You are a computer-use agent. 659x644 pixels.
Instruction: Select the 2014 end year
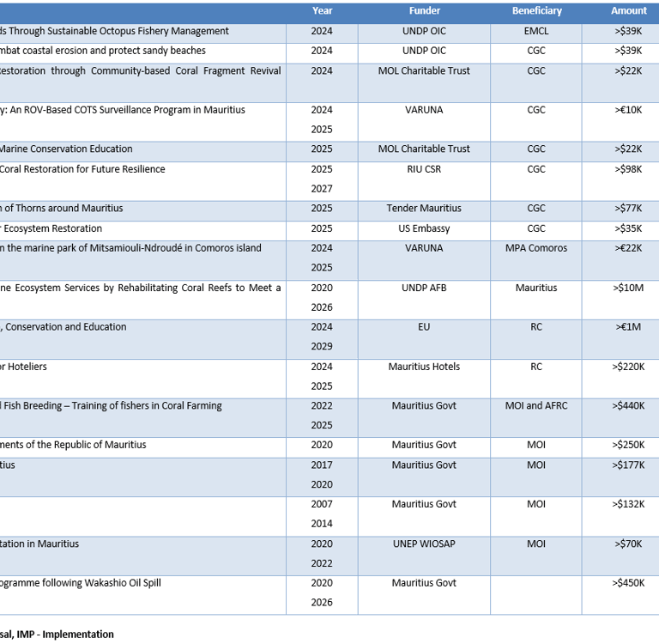tap(322, 524)
